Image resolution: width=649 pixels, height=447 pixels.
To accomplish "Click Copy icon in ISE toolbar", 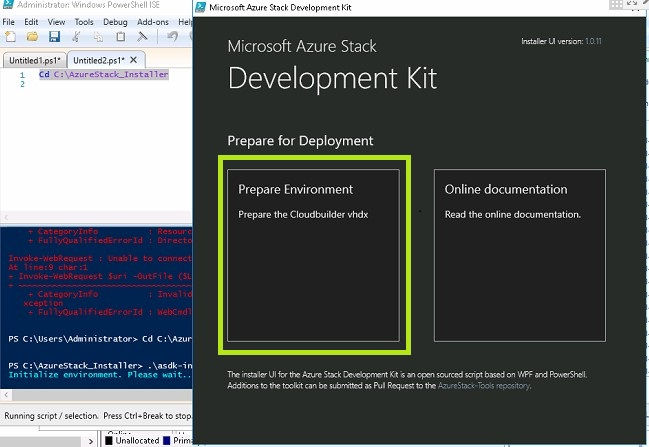I will (x=98, y=37).
